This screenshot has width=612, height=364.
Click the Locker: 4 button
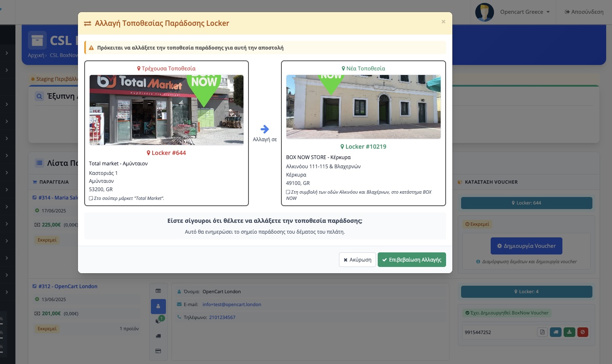(527, 292)
